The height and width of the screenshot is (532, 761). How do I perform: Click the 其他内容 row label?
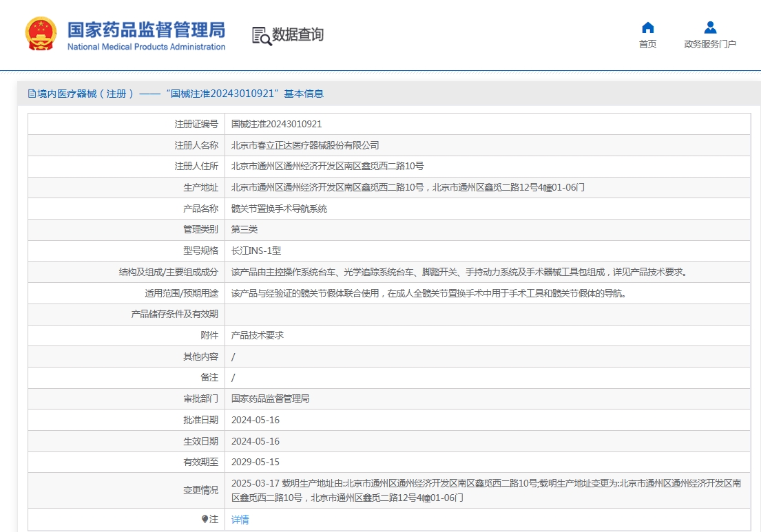pyautogui.click(x=200, y=357)
